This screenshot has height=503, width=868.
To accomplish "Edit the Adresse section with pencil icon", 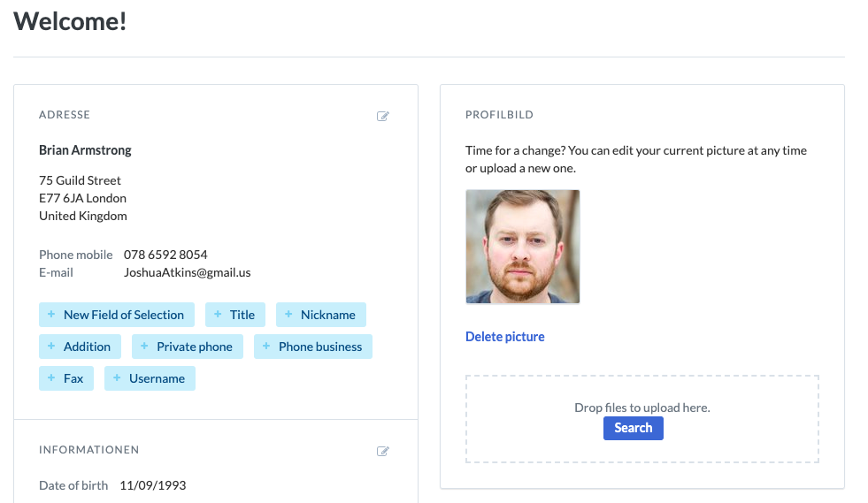I will [382, 116].
